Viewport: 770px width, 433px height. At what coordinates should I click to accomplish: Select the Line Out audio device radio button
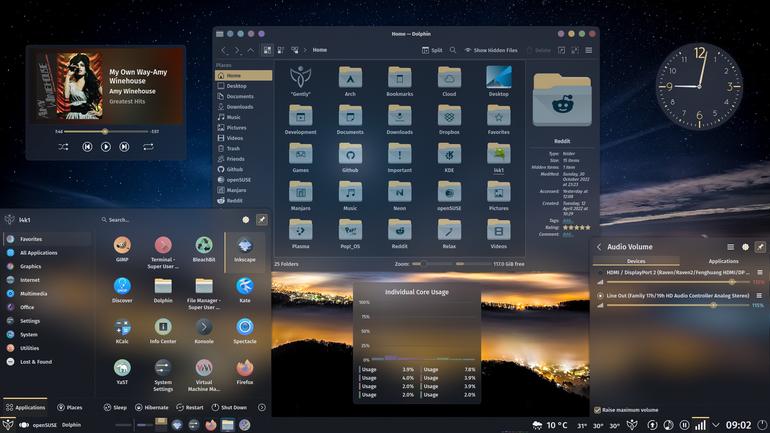(600, 296)
